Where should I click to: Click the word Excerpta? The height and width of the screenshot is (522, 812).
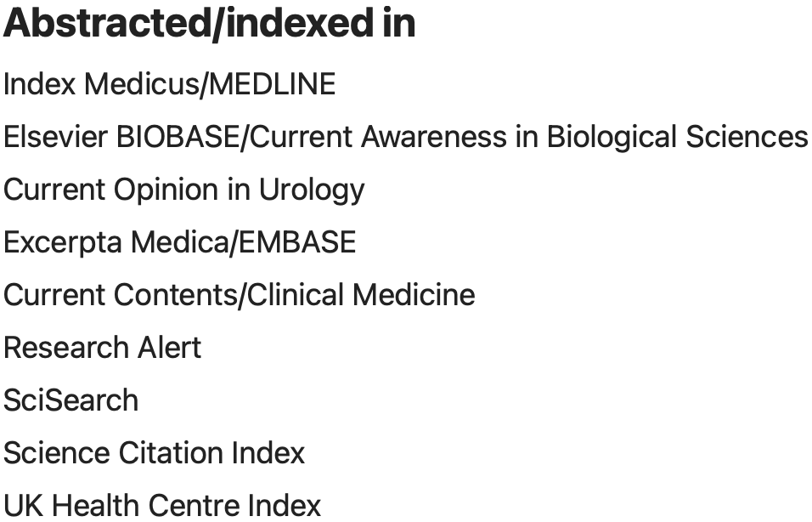coord(63,242)
